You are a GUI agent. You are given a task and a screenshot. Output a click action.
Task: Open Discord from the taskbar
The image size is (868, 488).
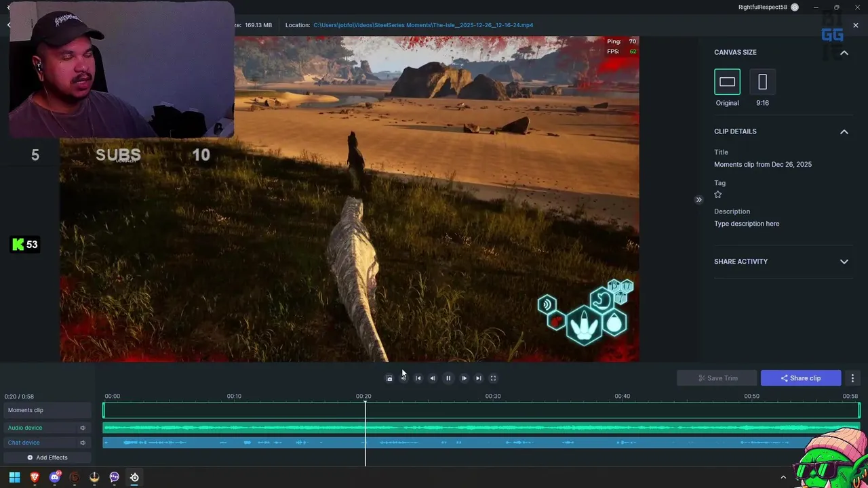point(55,477)
